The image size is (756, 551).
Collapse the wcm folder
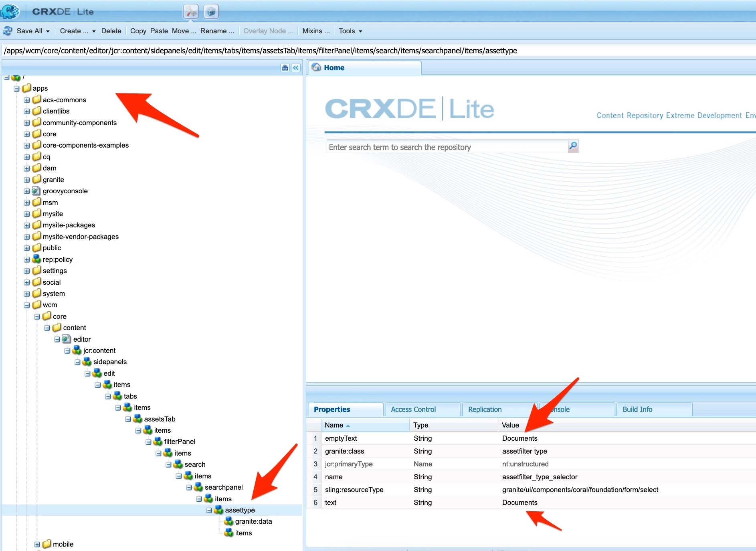coord(27,305)
